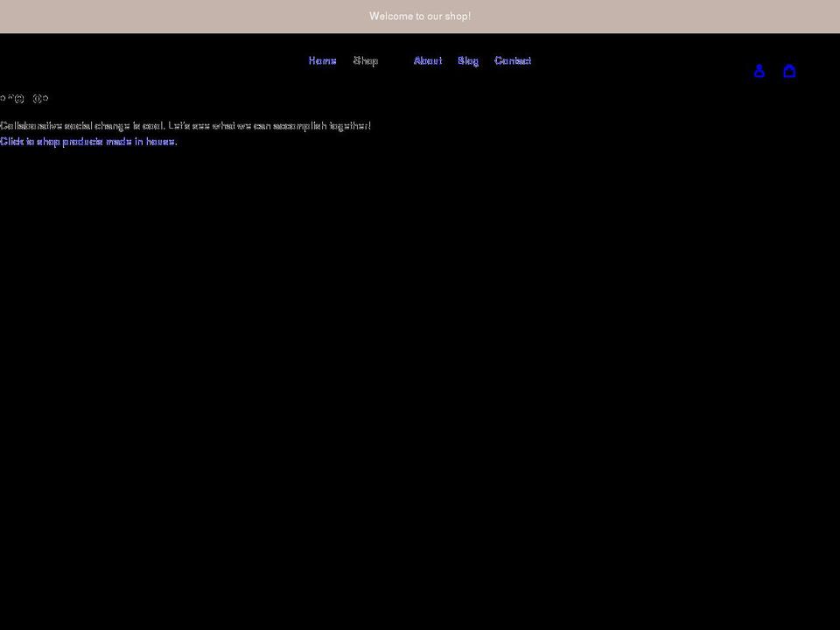Follow the shop products made in house link
Viewport: 840px width, 630px height.
coord(88,142)
